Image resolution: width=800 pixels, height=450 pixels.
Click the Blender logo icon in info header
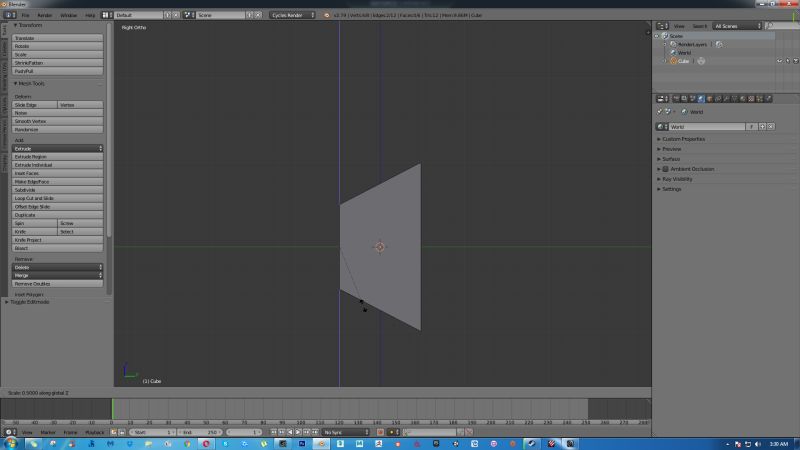[327, 15]
